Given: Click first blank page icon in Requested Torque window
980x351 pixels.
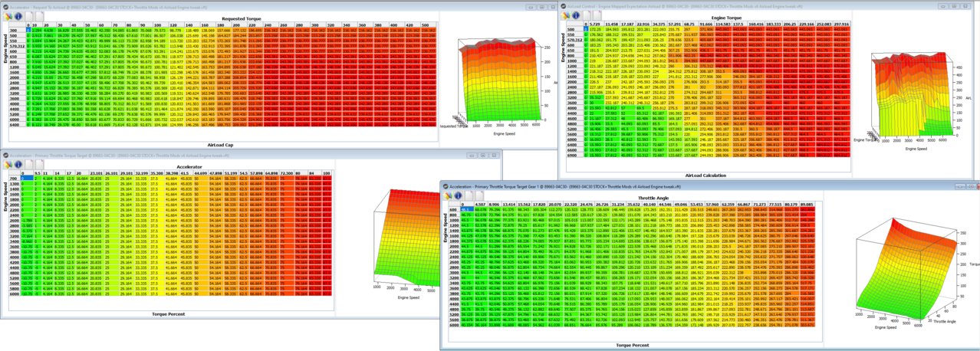Looking at the screenshot, I should pos(29,16).
